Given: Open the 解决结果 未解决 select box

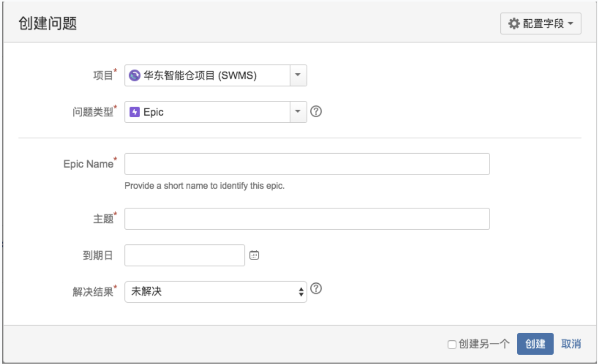Looking at the screenshot, I should pyautogui.click(x=215, y=292).
